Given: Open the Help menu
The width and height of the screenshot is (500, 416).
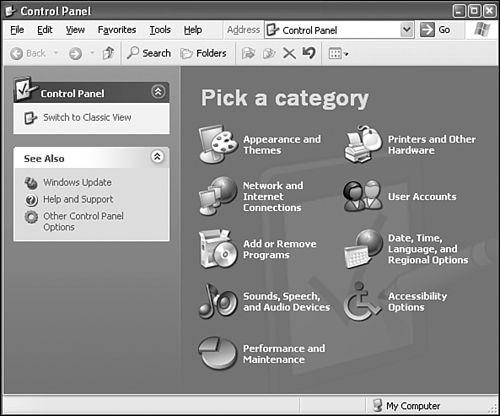Looking at the screenshot, I should point(193,30).
